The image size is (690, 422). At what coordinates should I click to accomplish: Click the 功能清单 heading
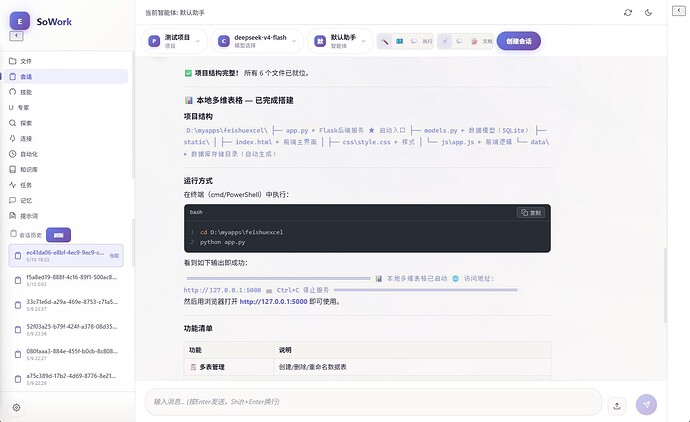click(x=198, y=328)
